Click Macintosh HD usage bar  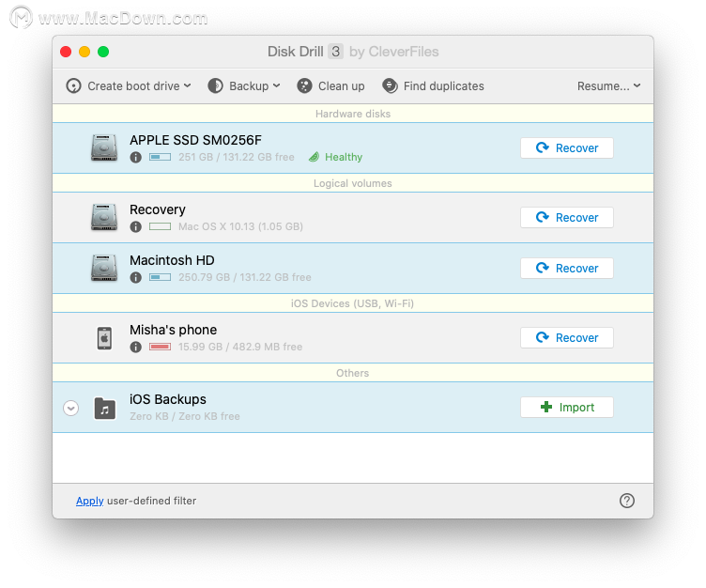[x=160, y=277]
